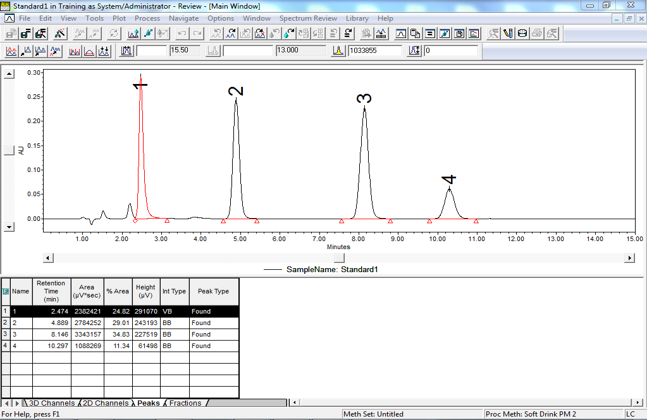Screen dimensions: 647x420
Task: Click the chromatogram horizontal scroll left arrow
Action: [48, 258]
